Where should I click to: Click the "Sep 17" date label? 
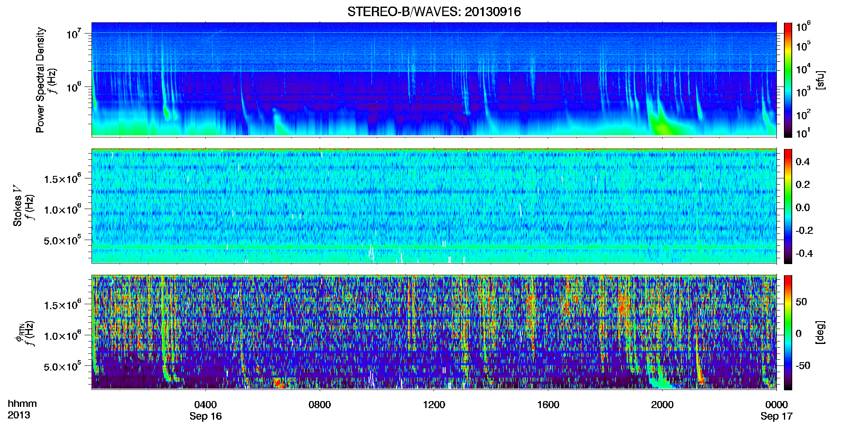point(776,416)
